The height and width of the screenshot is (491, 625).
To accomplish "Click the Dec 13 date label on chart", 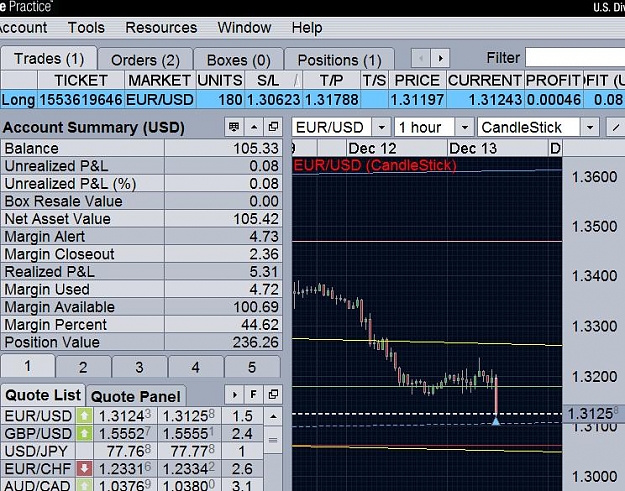I will pyautogui.click(x=473, y=148).
